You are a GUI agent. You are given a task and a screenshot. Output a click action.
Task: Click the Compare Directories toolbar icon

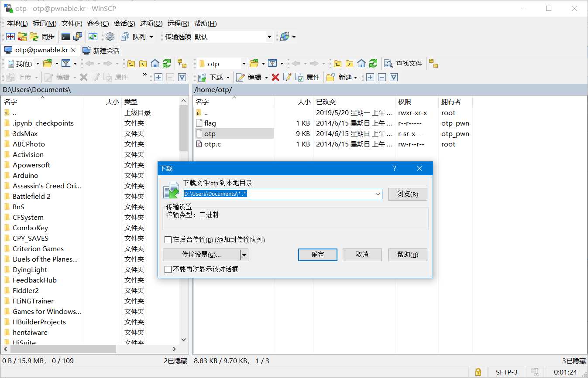point(10,37)
